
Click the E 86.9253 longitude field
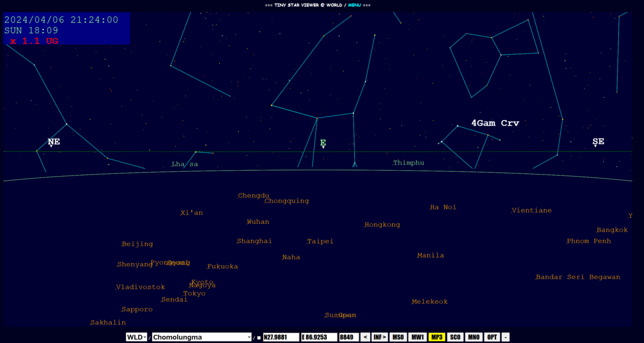tap(320, 337)
